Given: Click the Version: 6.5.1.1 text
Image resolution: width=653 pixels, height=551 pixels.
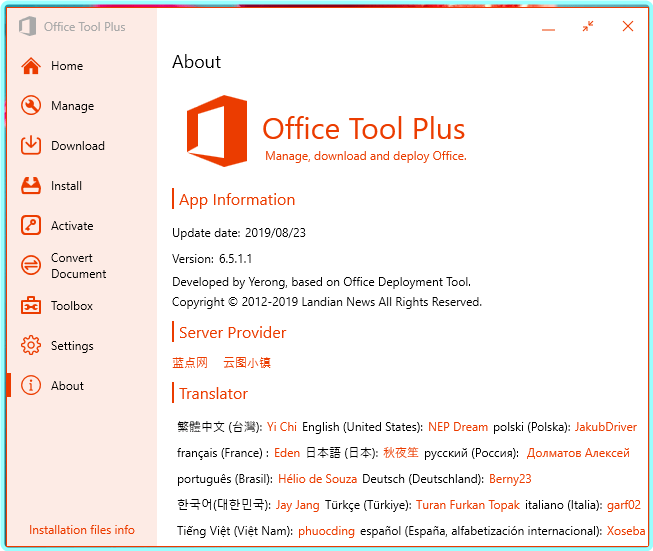Looking at the screenshot, I should point(212,259).
